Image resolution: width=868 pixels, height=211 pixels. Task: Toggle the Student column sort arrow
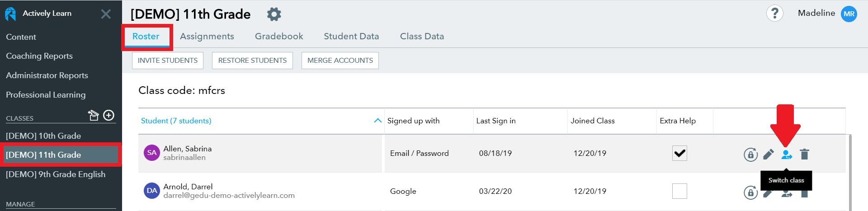(378, 121)
